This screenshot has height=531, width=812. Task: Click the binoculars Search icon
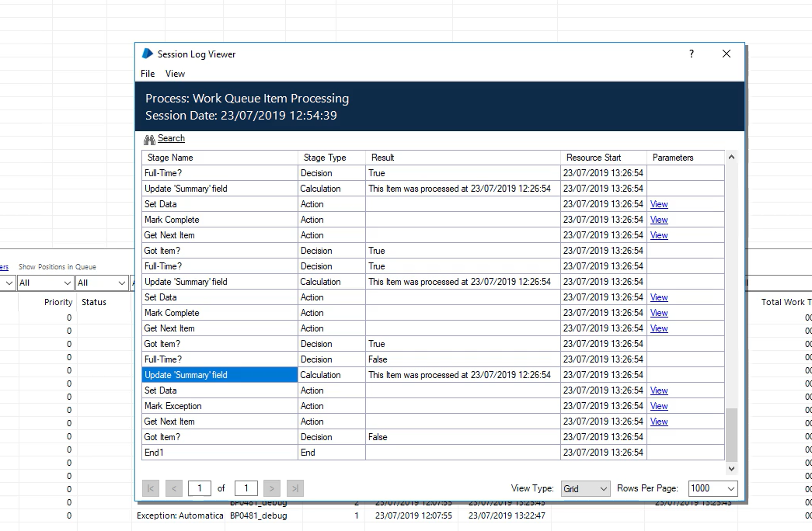pyautogui.click(x=150, y=139)
